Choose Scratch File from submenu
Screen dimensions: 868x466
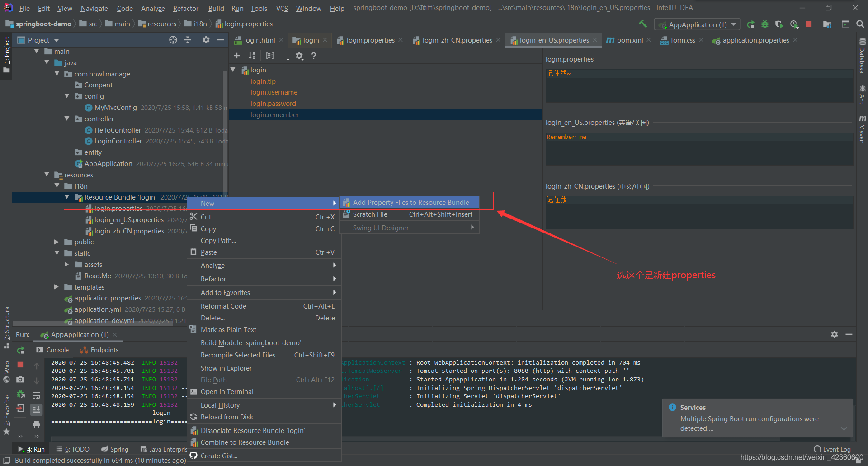pyautogui.click(x=409, y=214)
